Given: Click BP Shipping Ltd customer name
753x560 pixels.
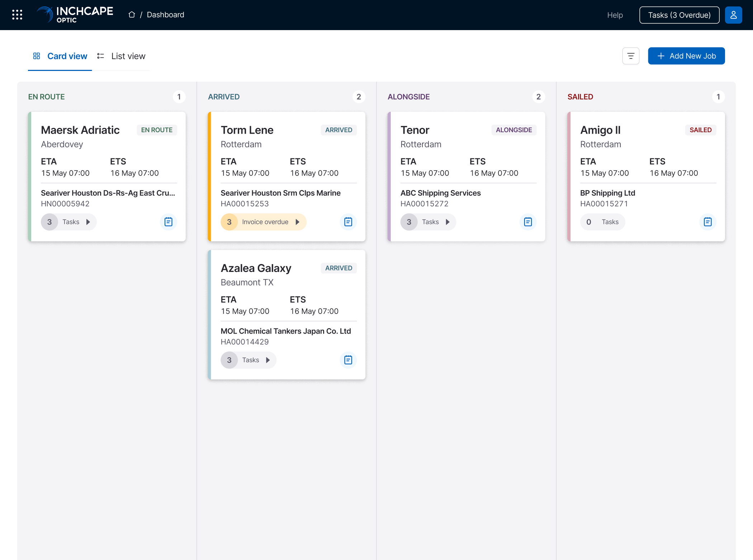Looking at the screenshot, I should [607, 193].
